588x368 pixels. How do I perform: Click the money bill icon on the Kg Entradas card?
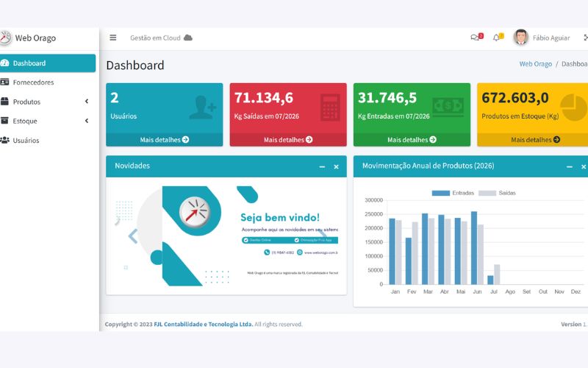(448, 107)
